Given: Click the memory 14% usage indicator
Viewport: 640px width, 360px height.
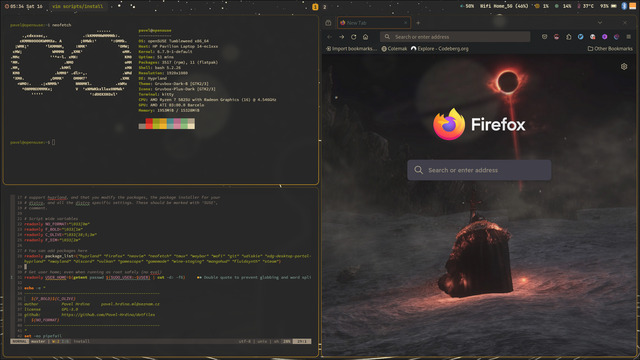Looking at the screenshot, I should click(563, 6).
